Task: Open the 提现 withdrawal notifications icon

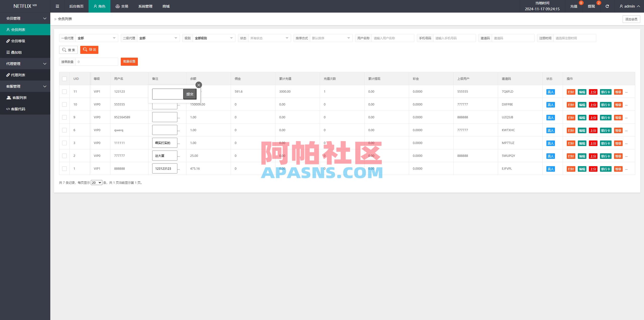Action: pyautogui.click(x=591, y=6)
